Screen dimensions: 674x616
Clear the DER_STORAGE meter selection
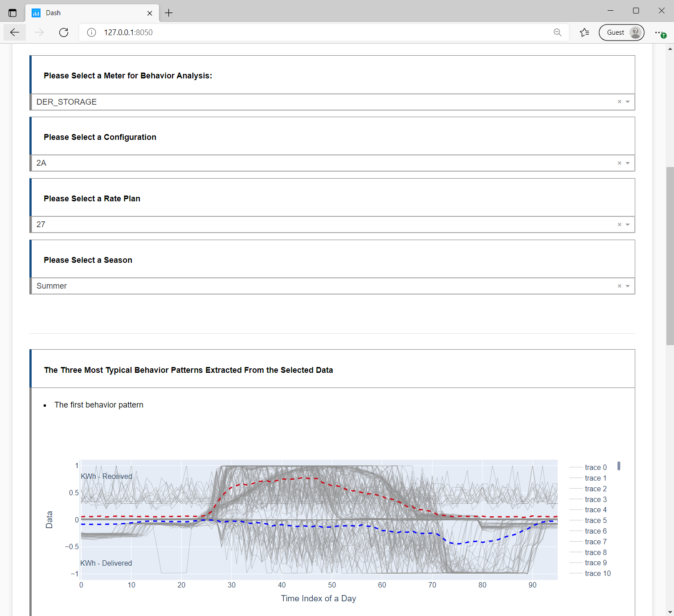coord(619,102)
